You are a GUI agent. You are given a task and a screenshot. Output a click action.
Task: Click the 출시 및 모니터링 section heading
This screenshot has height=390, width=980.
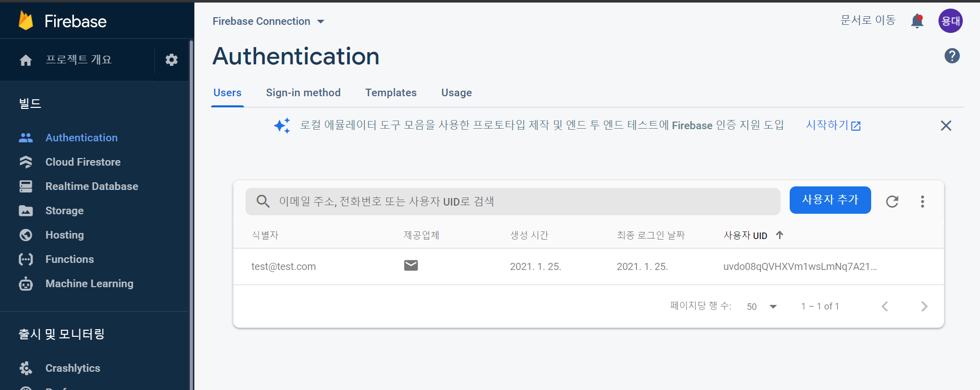coord(61,334)
